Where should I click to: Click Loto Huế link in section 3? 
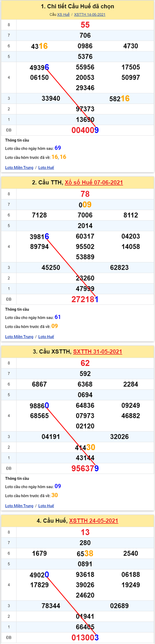46,506
